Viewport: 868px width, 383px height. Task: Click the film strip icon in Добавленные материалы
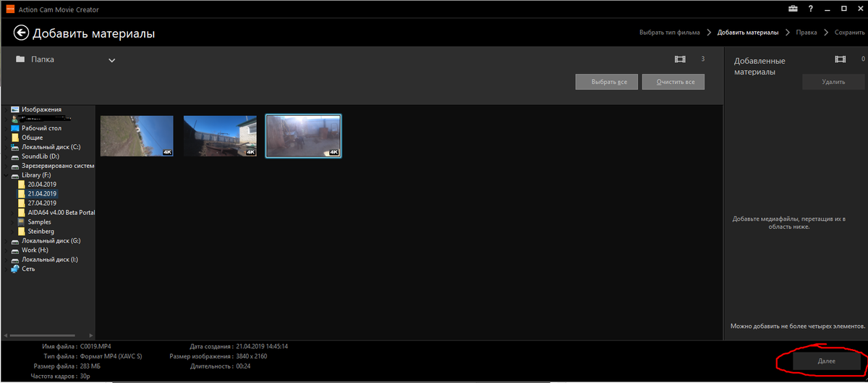840,59
